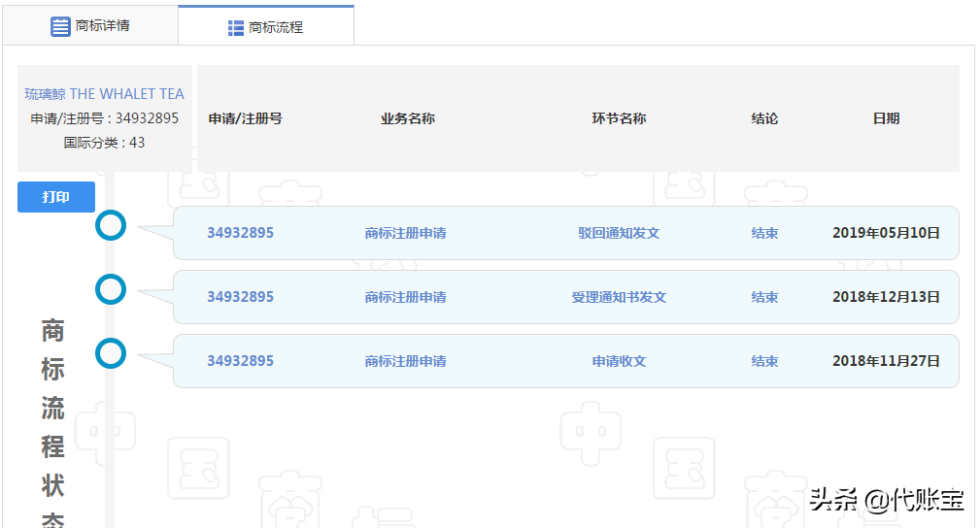The width and height of the screenshot is (980, 528).
Task: Click the 国际分类：43 text
Action: pos(104,143)
